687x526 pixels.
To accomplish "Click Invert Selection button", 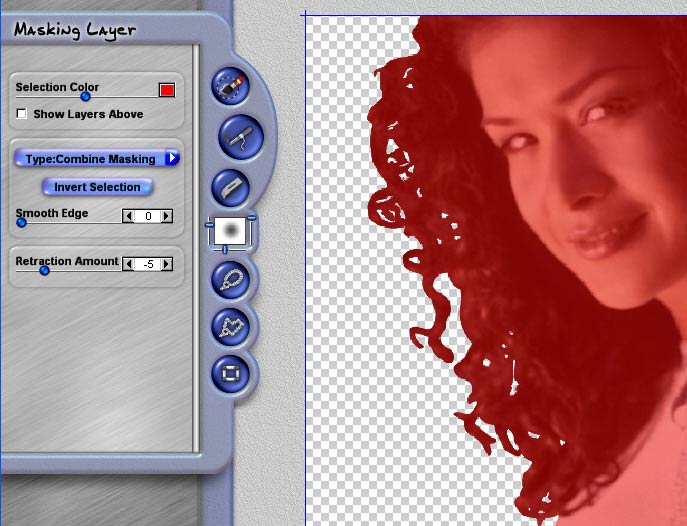I will 97,187.
